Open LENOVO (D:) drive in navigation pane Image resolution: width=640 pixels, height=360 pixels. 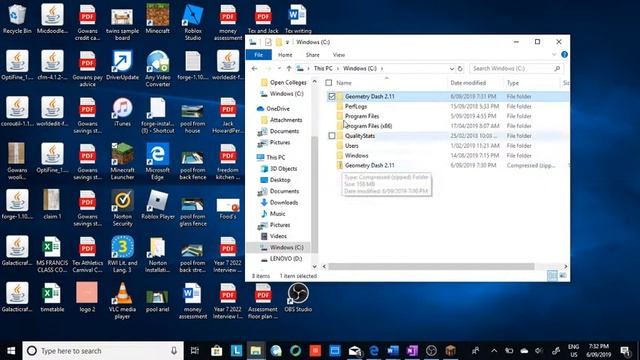pos(286,259)
